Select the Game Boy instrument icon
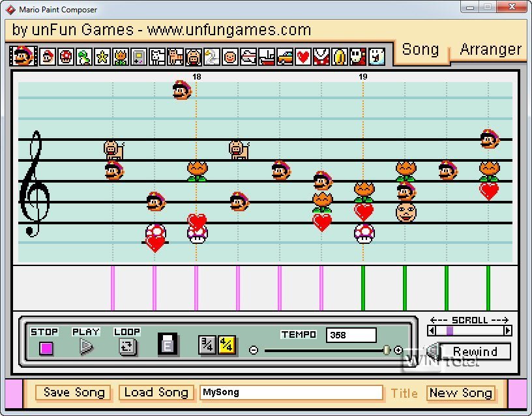 pos(139,57)
